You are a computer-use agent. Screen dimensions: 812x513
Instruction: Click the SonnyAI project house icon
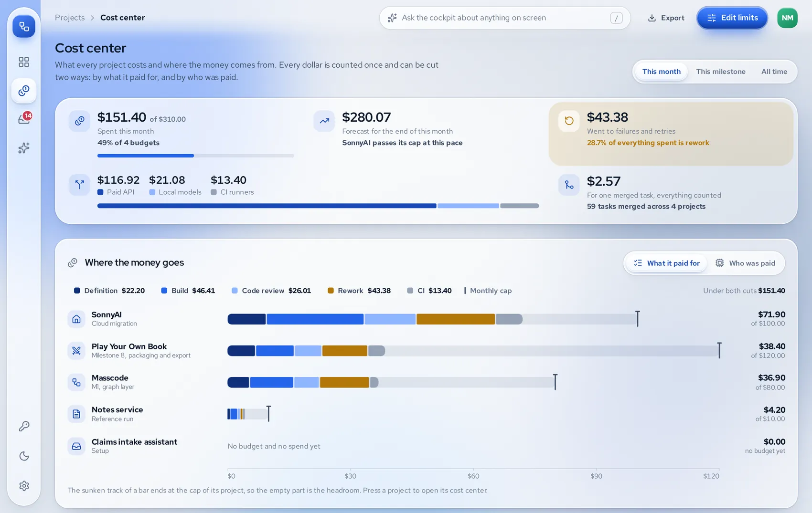click(76, 319)
